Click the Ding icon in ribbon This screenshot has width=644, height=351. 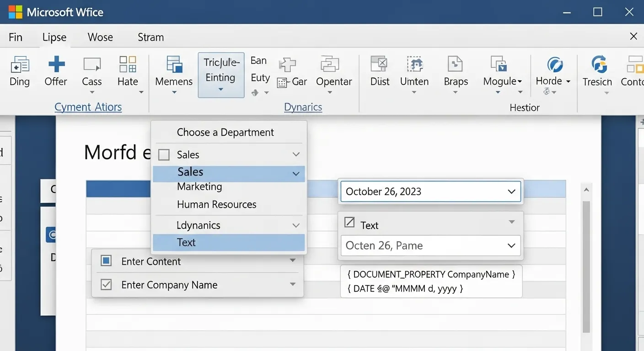[x=20, y=65]
